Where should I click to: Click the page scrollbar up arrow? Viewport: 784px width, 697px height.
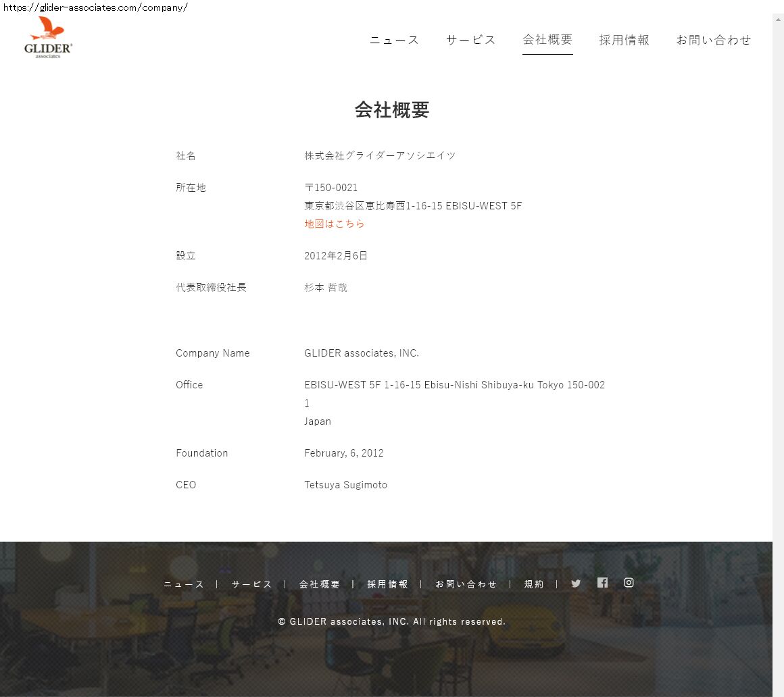pyautogui.click(x=778, y=20)
